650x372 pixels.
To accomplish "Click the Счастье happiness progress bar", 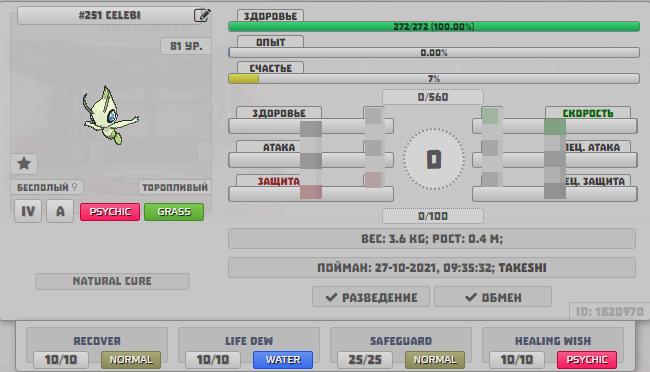I will [434, 78].
